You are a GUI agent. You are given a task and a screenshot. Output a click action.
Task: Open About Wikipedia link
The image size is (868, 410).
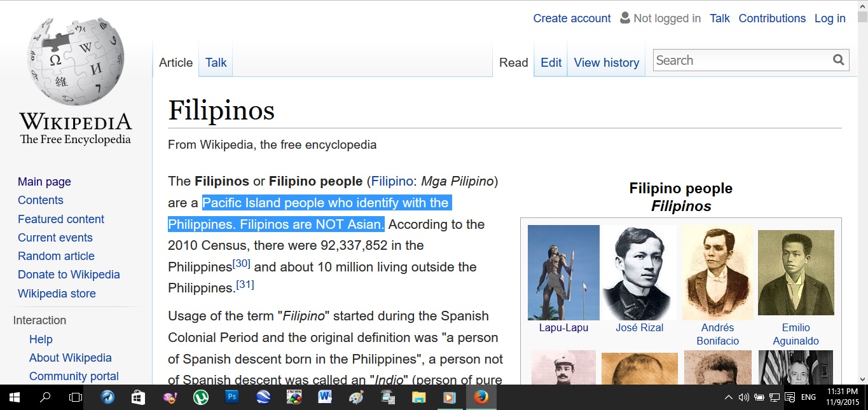[71, 358]
